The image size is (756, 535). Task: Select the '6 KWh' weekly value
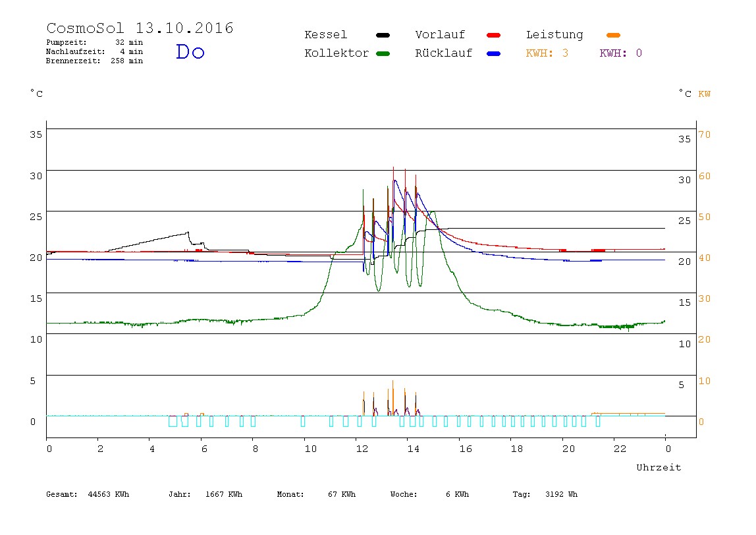click(457, 494)
